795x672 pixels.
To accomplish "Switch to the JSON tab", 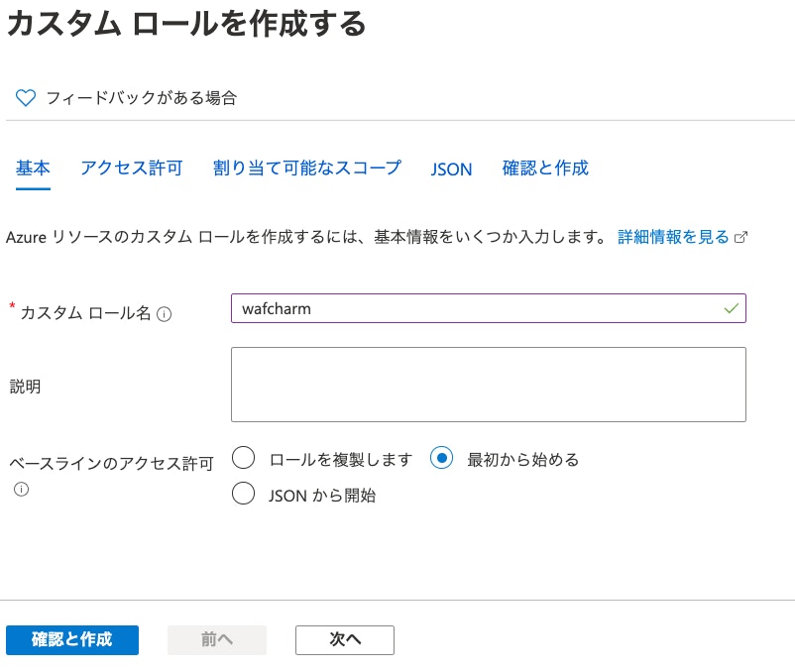I will [x=451, y=169].
